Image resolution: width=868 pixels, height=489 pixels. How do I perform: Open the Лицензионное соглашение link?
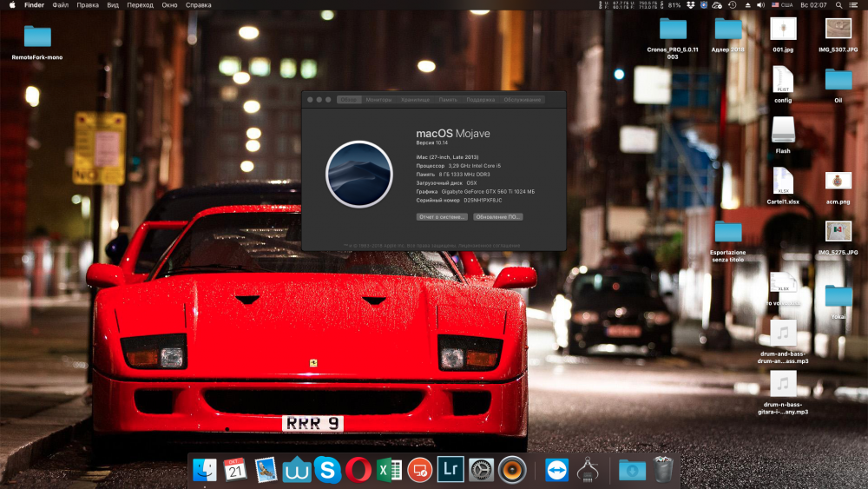click(x=490, y=245)
